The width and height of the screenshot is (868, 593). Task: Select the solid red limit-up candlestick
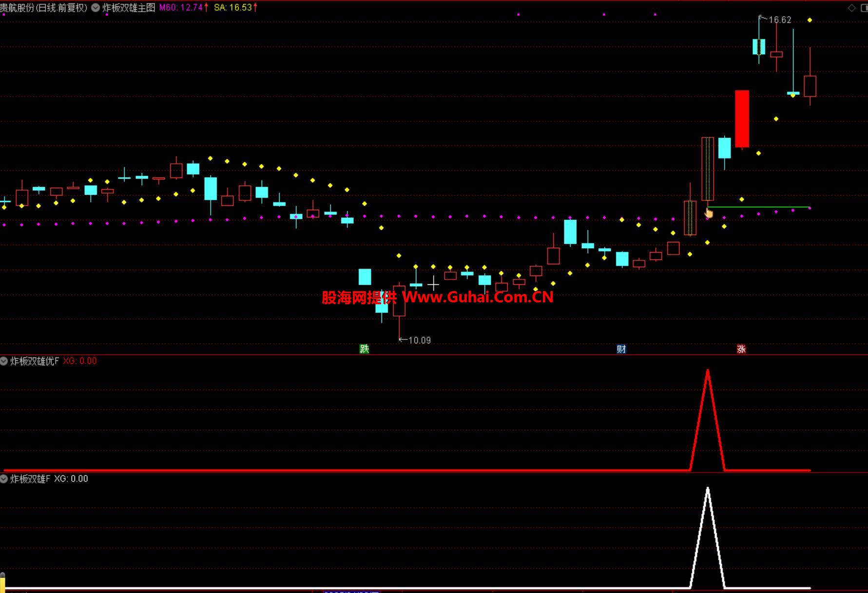click(742, 119)
